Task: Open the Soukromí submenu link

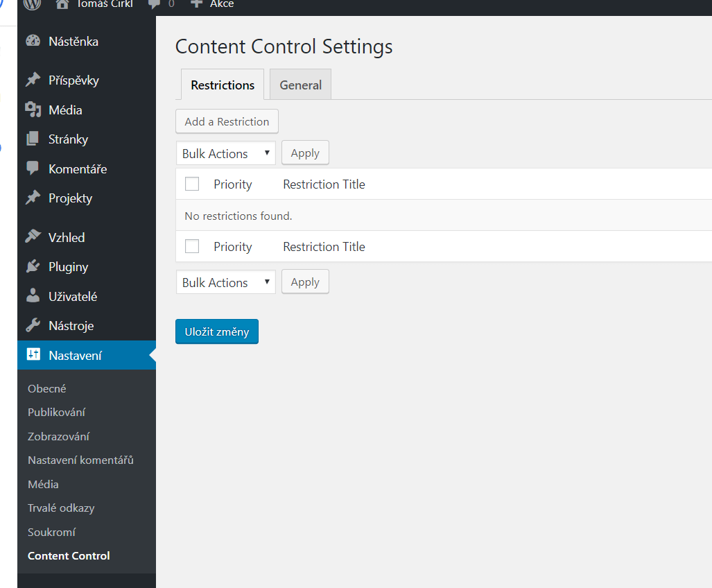Action: [51, 532]
